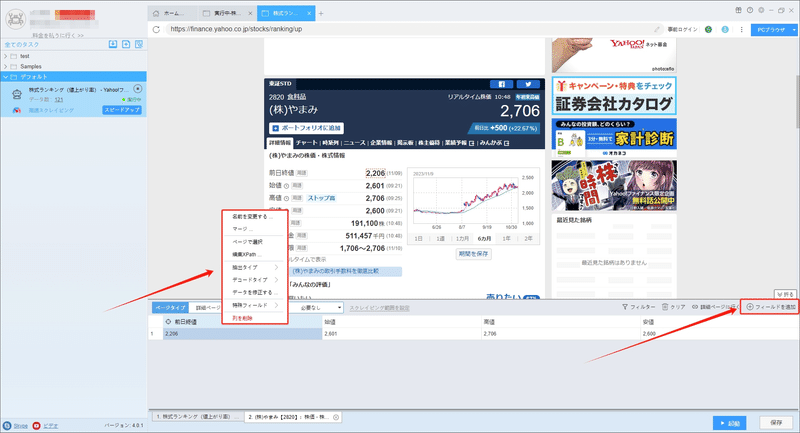Open the three-dot more options menu
Viewport: 800px width, 433px height.
coord(741,29)
